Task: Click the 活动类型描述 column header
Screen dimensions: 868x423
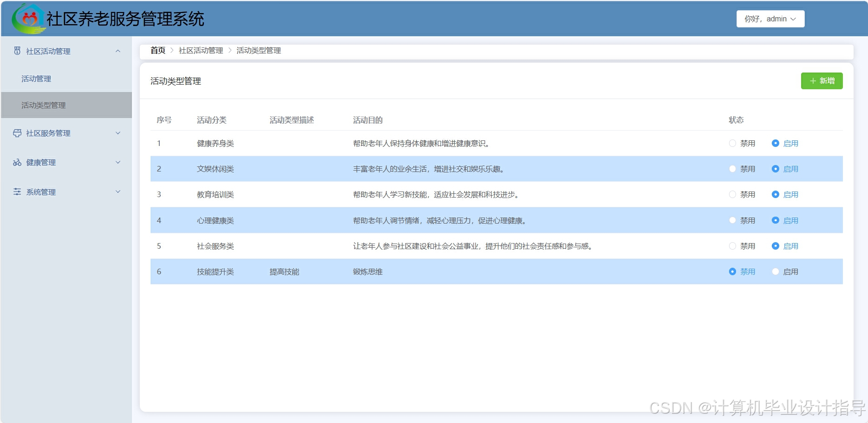Action: coord(292,120)
